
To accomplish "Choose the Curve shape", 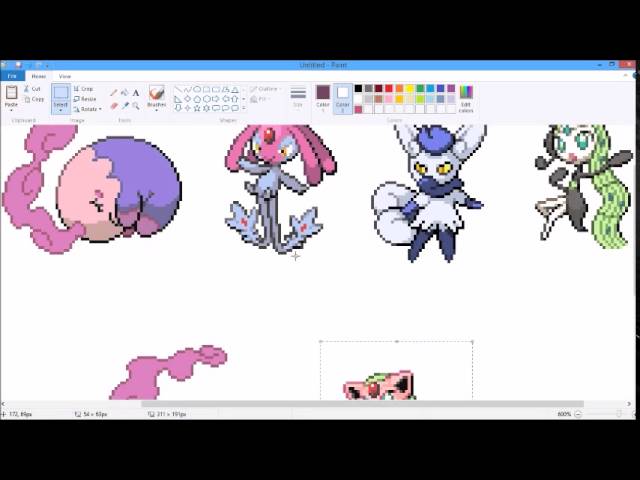I will 187,89.
